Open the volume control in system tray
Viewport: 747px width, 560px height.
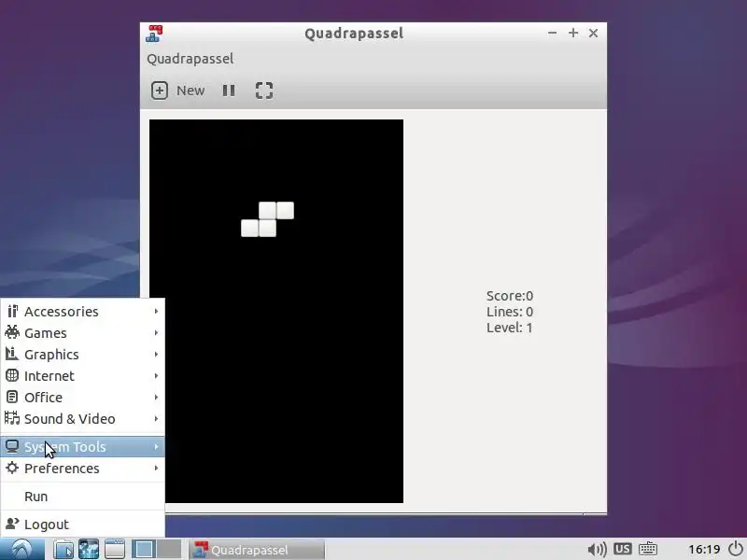click(x=597, y=550)
